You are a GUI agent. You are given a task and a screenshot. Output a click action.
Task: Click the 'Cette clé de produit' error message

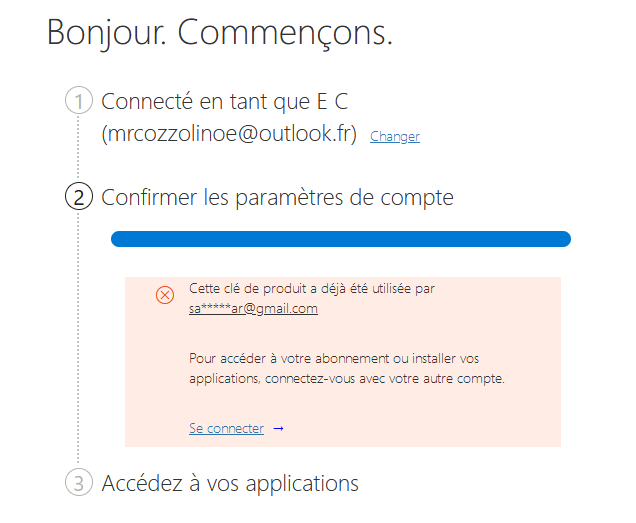[311, 289]
